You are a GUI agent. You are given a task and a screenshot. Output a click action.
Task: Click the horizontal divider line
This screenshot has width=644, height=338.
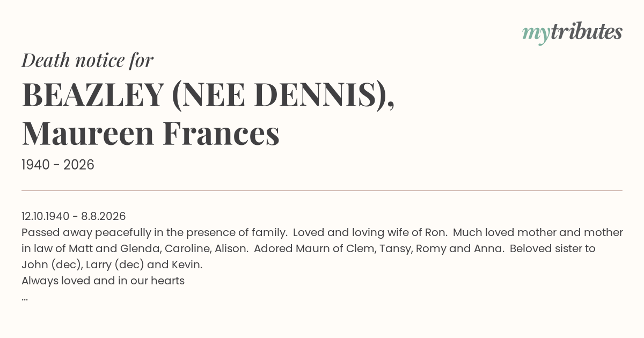pyautogui.click(x=322, y=190)
